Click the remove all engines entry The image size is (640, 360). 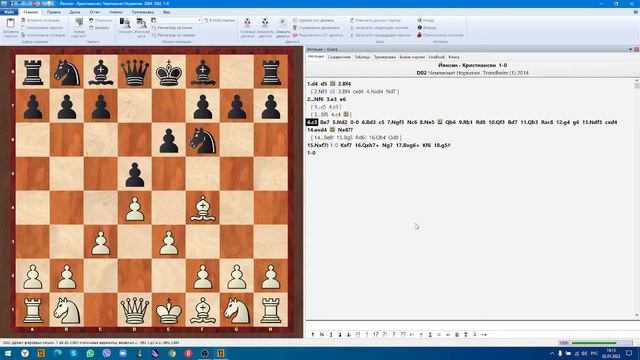click(313, 20)
